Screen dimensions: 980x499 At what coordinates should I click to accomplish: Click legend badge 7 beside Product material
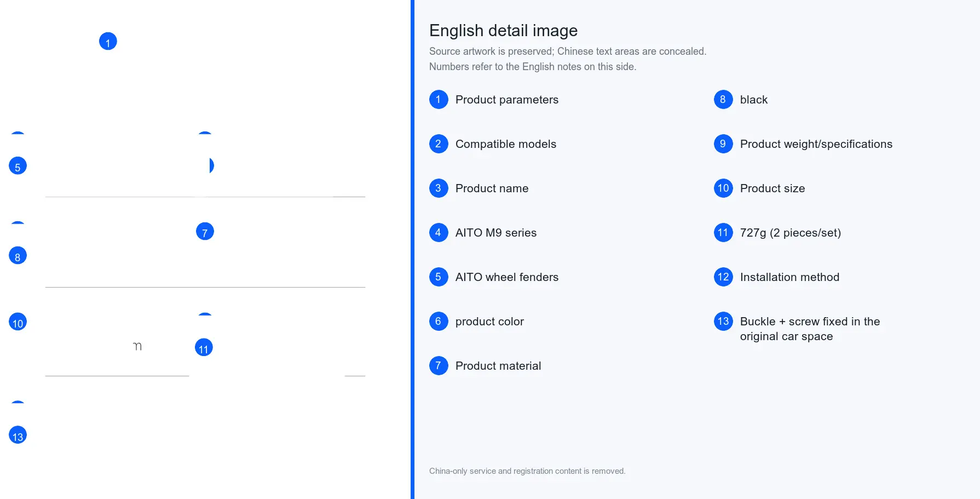pyautogui.click(x=439, y=366)
